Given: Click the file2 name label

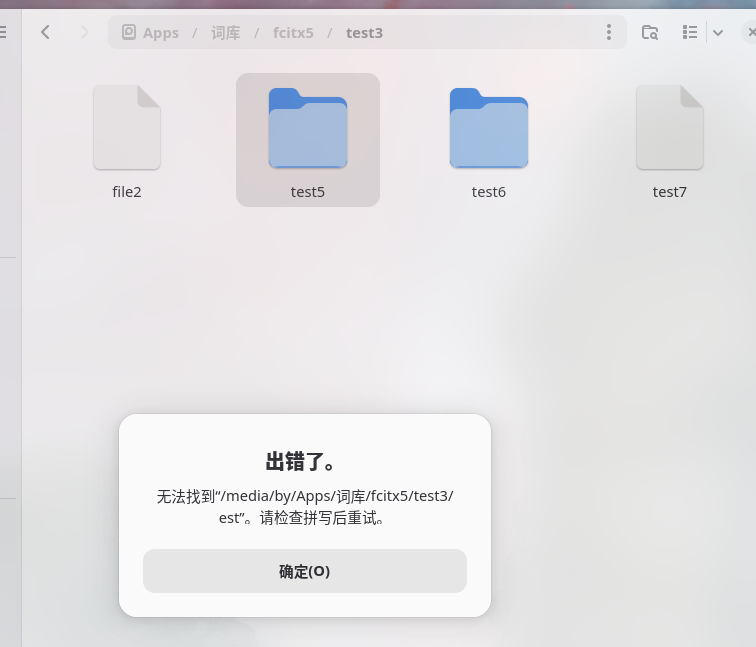Looking at the screenshot, I should point(127,192).
